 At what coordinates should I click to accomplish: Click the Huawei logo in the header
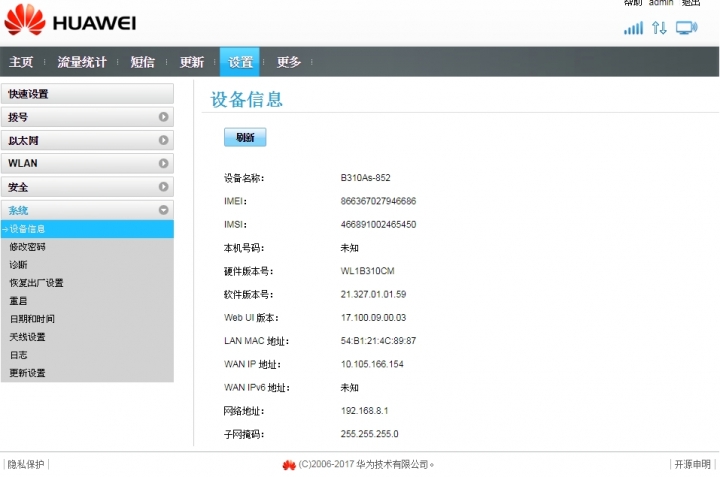click(x=70, y=20)
